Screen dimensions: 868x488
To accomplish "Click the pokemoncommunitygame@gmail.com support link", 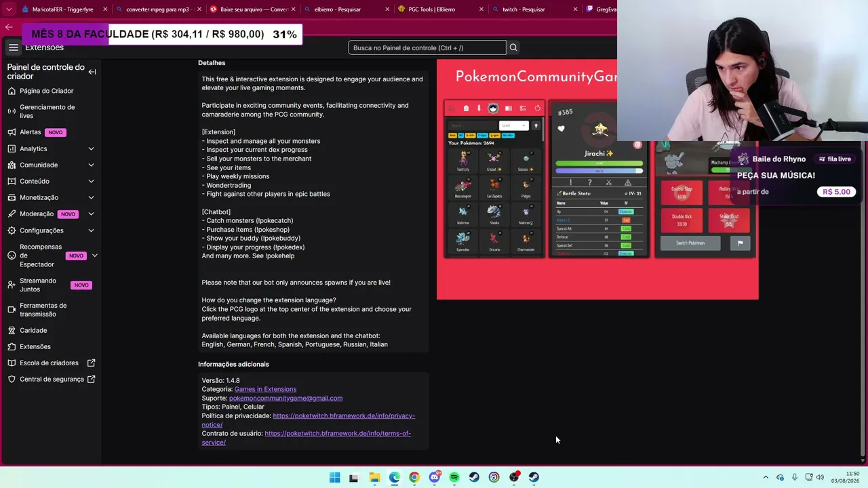I will pos(285,398).
